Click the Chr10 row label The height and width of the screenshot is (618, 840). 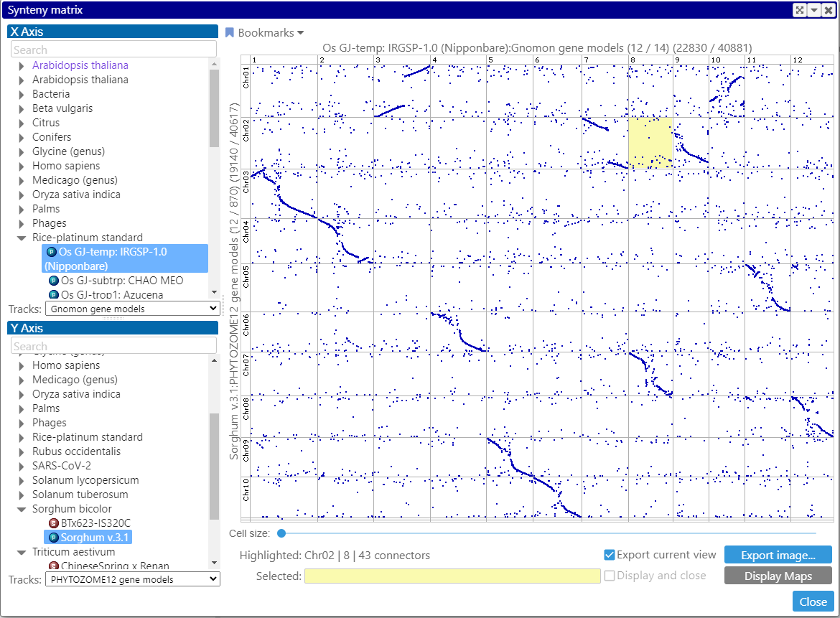point(246,490)
